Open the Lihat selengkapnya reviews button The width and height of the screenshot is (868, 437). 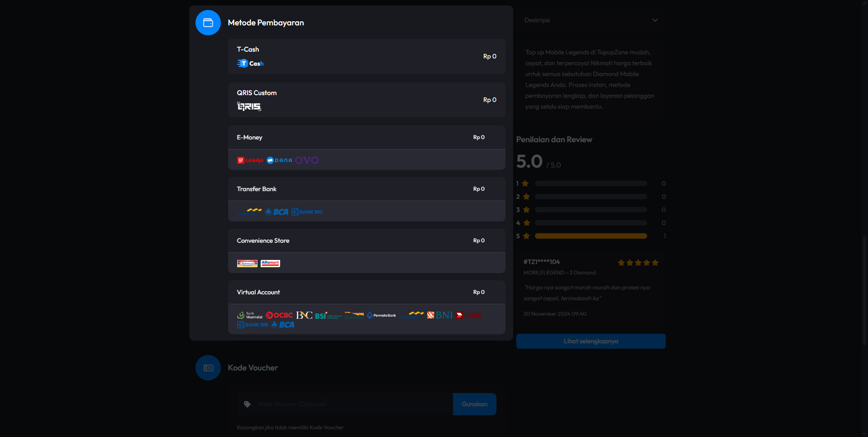point(591,341)
